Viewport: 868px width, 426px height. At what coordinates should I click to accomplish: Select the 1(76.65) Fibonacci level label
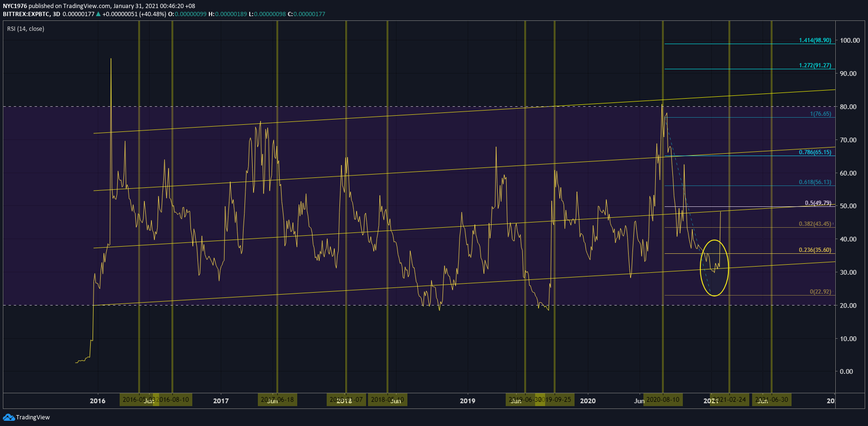pos(821,114)
